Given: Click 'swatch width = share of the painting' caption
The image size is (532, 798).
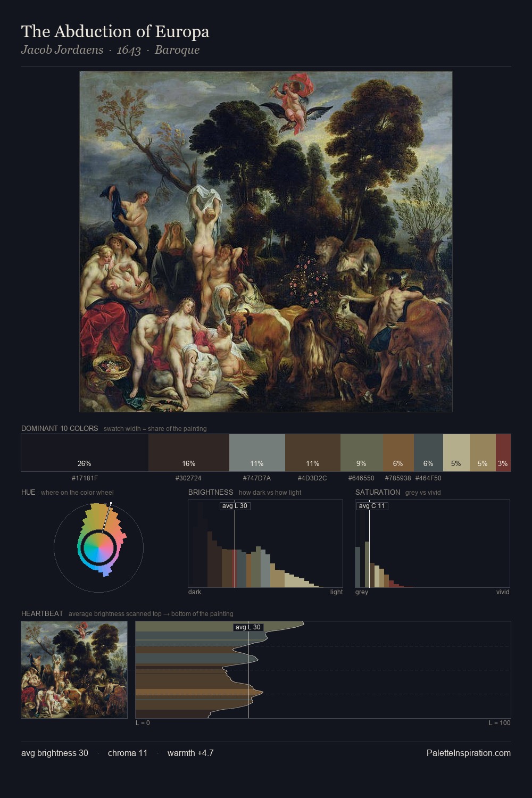Looking at the screenshot, I should tap(155, 429).
